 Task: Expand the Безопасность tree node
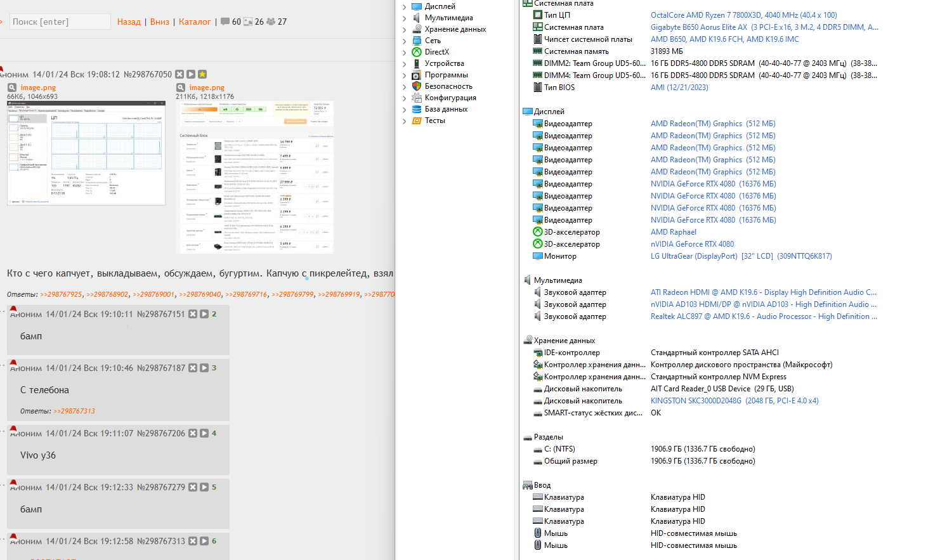click(405, 86)
